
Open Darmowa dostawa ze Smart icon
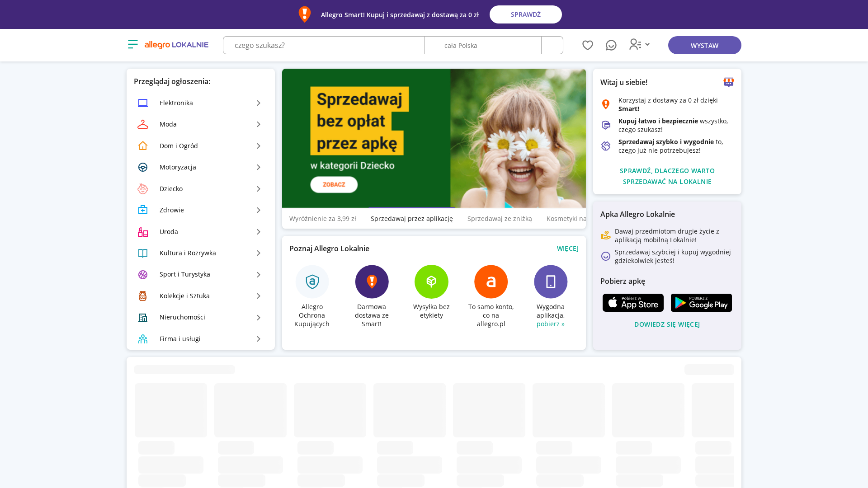[372, 282]
